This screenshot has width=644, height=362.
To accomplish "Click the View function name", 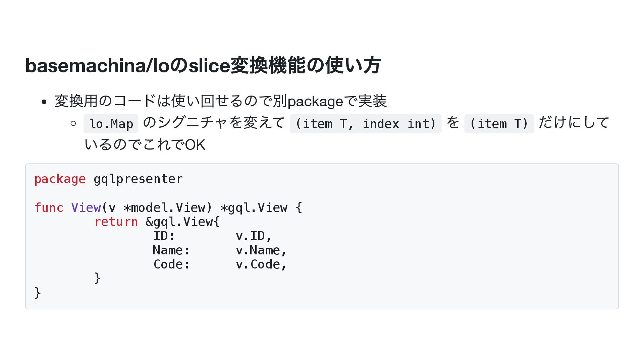I will tap(86, 208).
